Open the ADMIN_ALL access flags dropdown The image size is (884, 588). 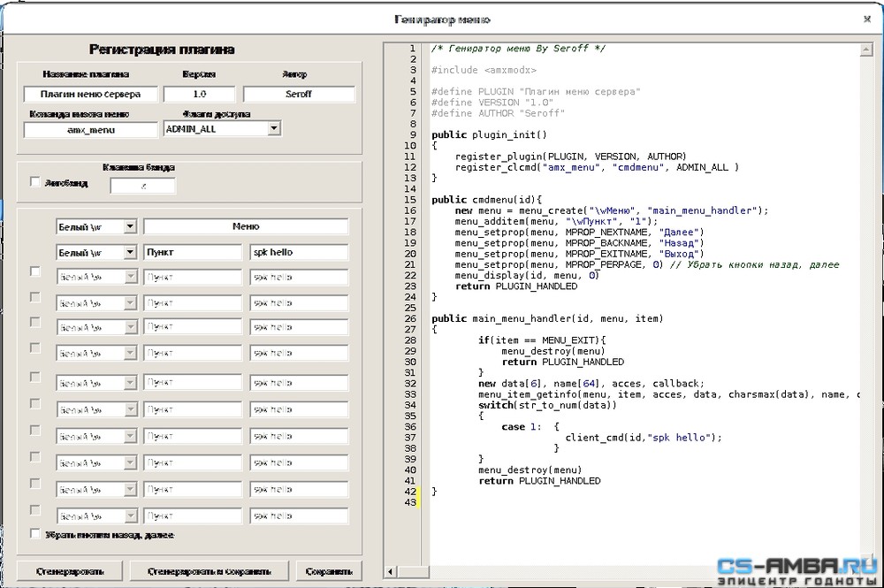(273, 128)
